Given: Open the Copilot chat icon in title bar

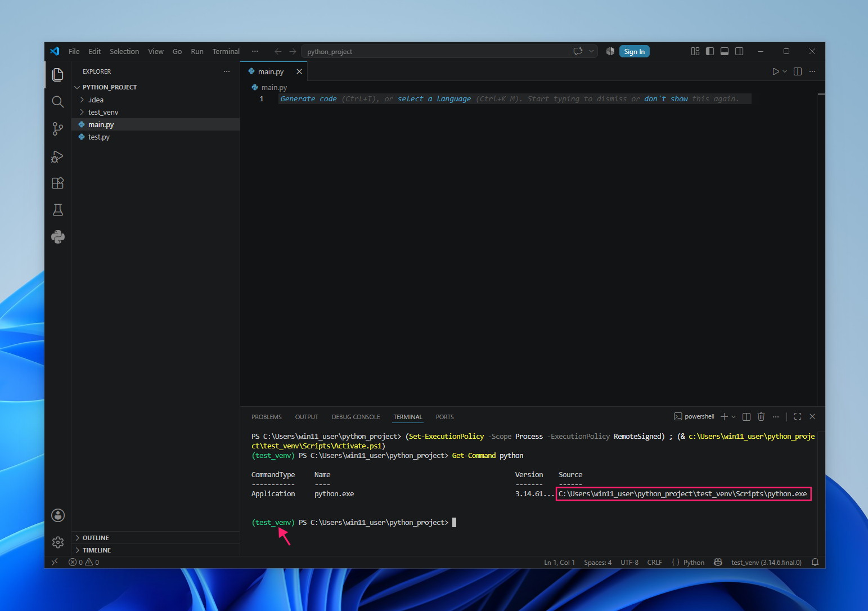Looking at the screenshot, I should pos(578,51).
